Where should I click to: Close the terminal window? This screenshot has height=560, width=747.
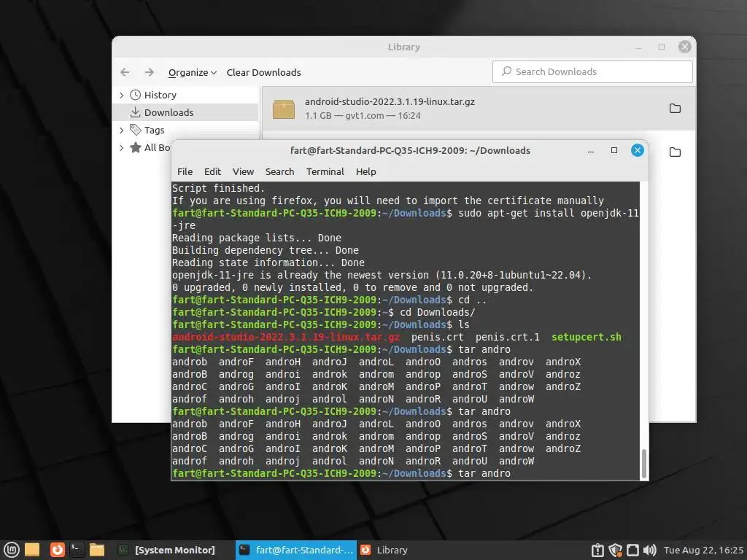pyautogui.click(x=638, y=150)
